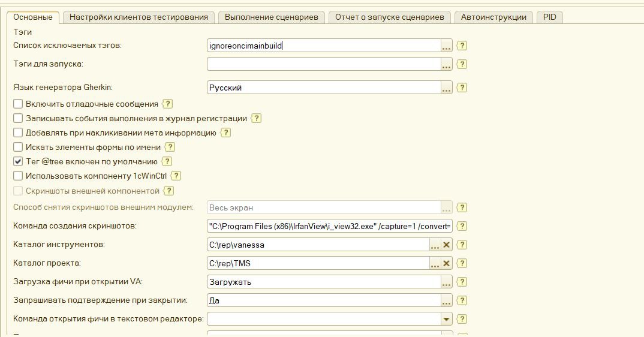The image size is (644, 337).
Task: Clear the Каталог инструментов field with X
Action: pos(447,245)
